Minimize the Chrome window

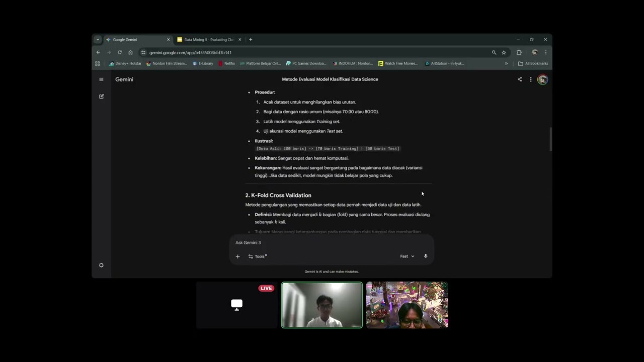tap(518, 40)
